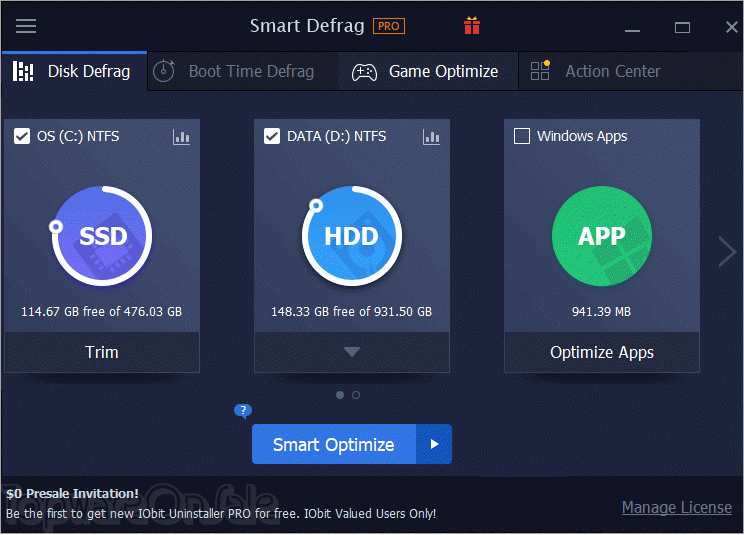The width and height of the screenshot is (744, 535).
Task: Click '148.33 GB free of 931.50 GB' text
Action: click(x=352, y=312)
